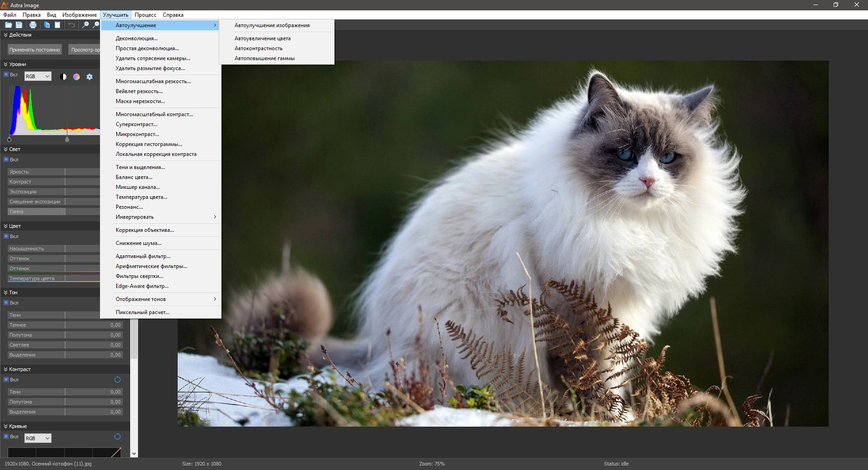Screen dimensions: 868x470
Task: Click the 'Температура цвета' slider in Цвет panel
Action: [x=54, y=278]
